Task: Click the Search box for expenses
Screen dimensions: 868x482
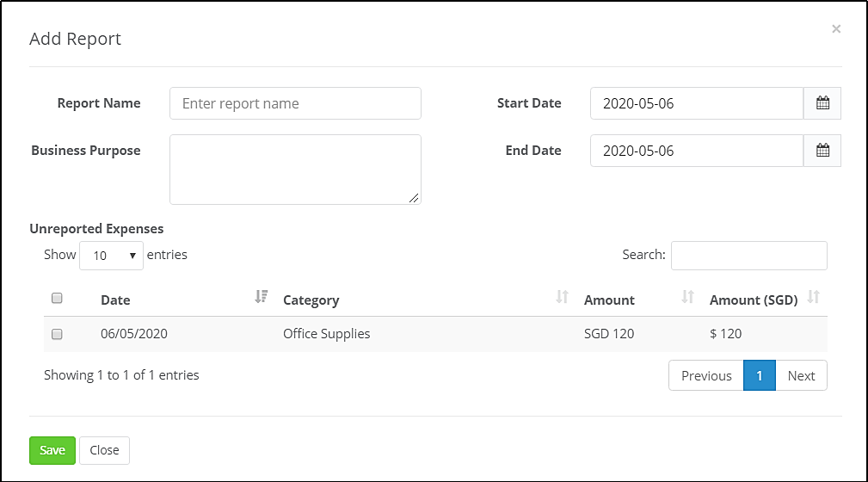Action: (x=749, y=256)
